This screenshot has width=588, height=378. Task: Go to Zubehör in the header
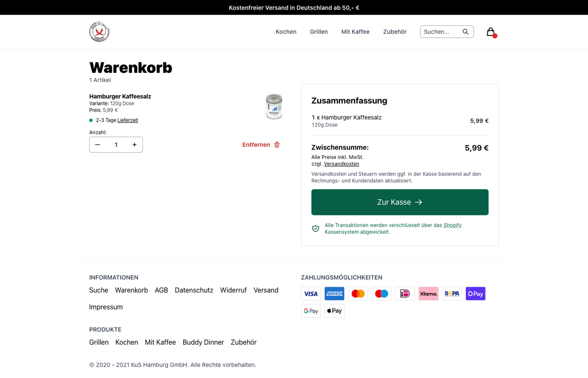click(394, 32)
